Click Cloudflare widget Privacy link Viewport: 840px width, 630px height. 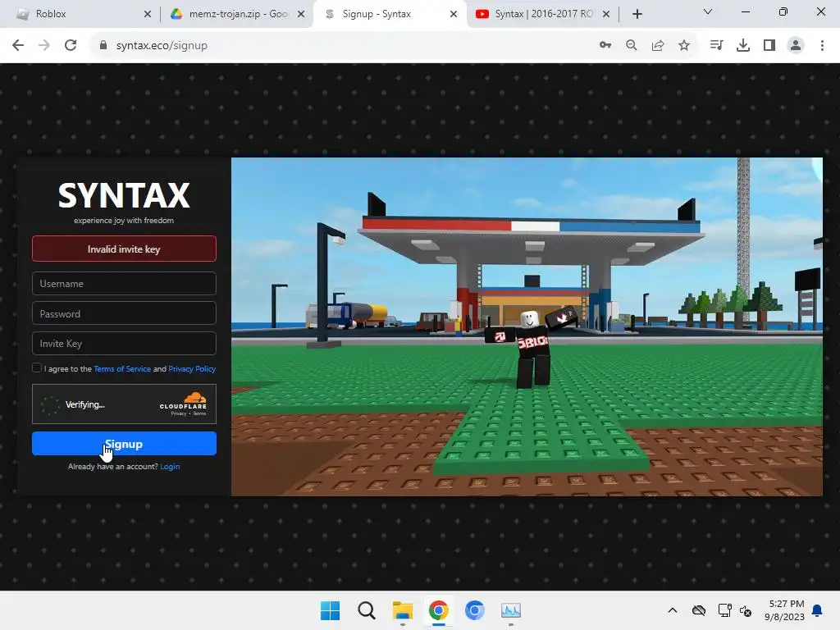(x=178, y=413)
